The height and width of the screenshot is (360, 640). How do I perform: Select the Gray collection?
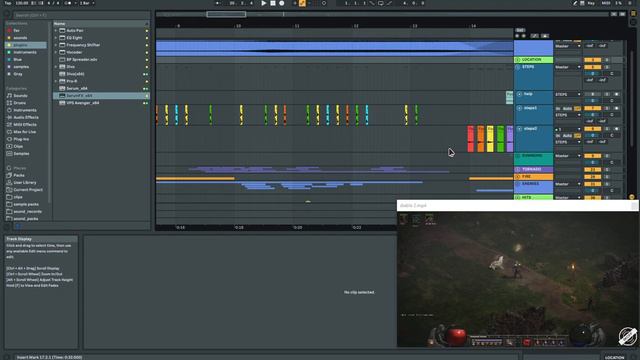pyautogui.click(x=18, y=74)
